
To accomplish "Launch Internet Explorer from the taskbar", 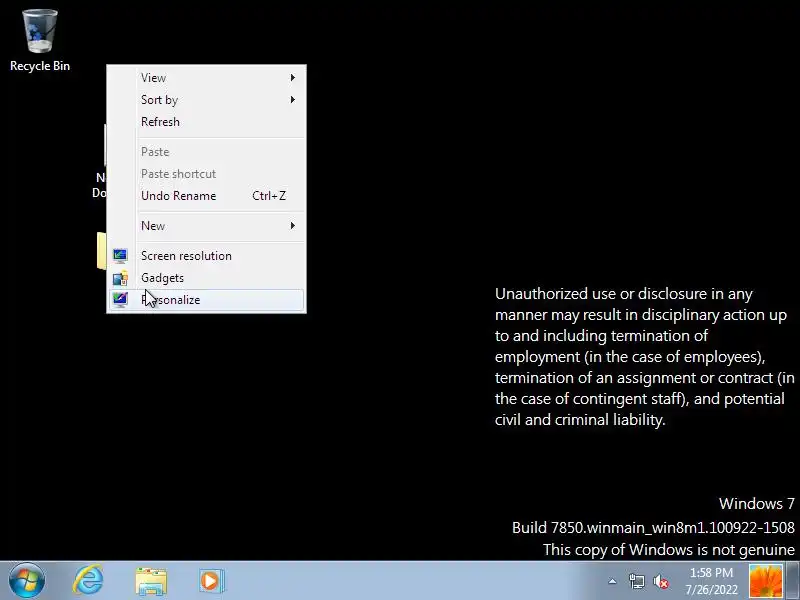I will (x=88, y=581).
